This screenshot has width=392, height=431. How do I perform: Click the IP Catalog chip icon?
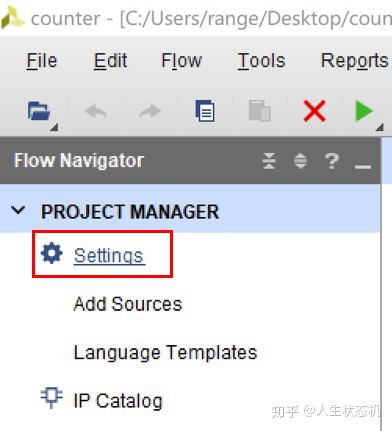point(51,397)
